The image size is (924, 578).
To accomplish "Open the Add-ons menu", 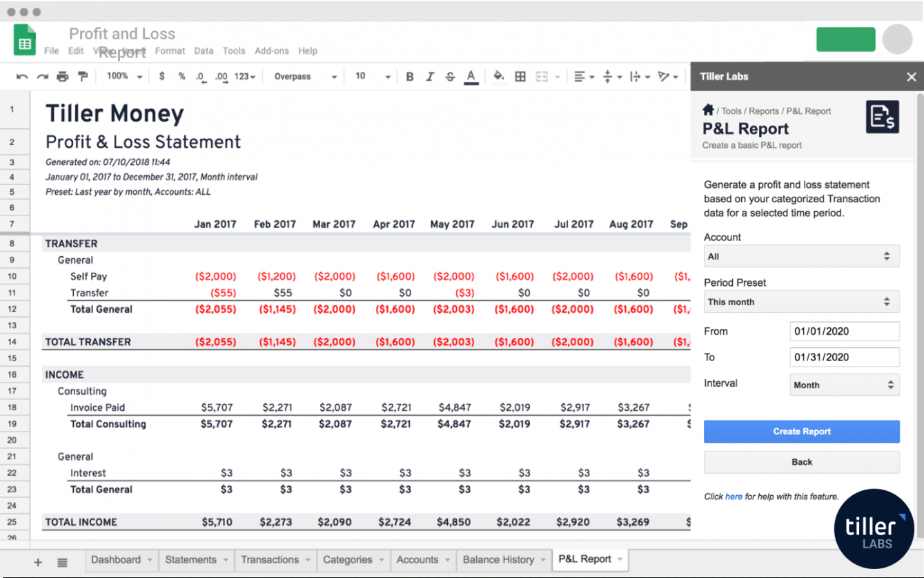I will click(272, 51).
